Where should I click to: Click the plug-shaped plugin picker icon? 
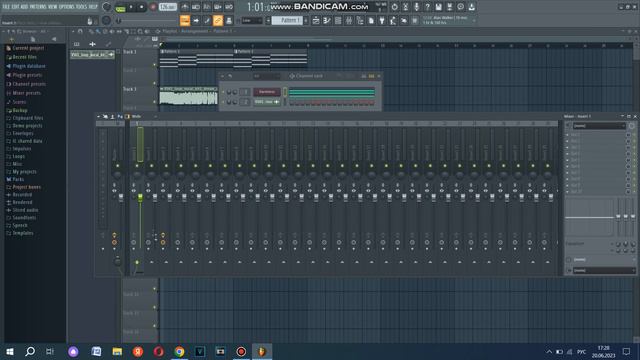(382, 20)
